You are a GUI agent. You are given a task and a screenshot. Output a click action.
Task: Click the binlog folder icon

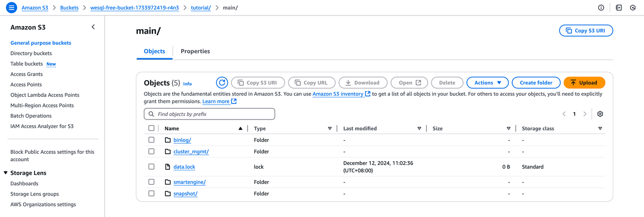(x=168, y=140)
